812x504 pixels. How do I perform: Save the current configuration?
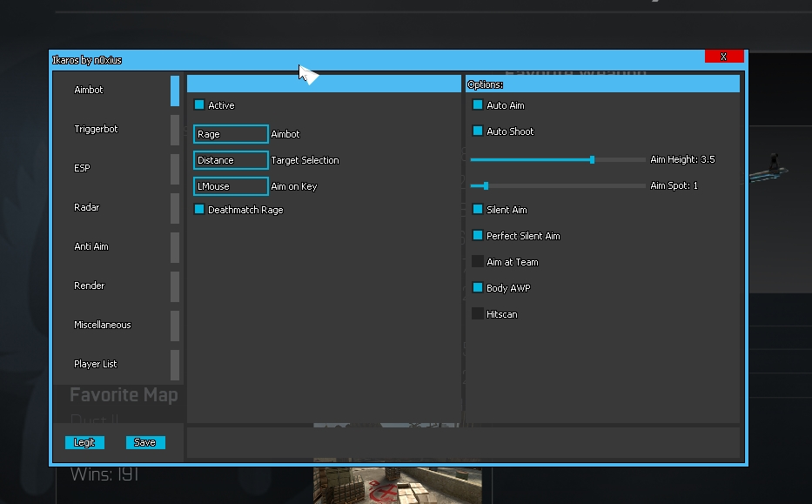click(x=145, y=442)
